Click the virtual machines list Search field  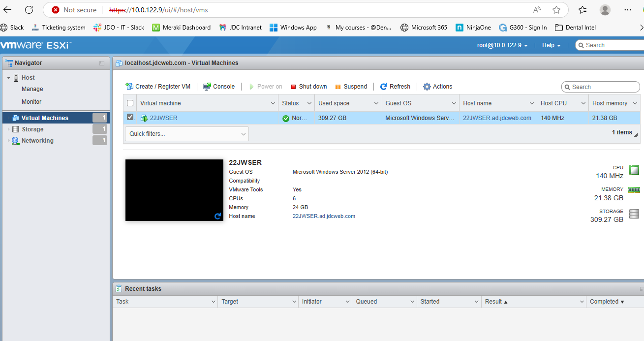(x=601, y=87)
